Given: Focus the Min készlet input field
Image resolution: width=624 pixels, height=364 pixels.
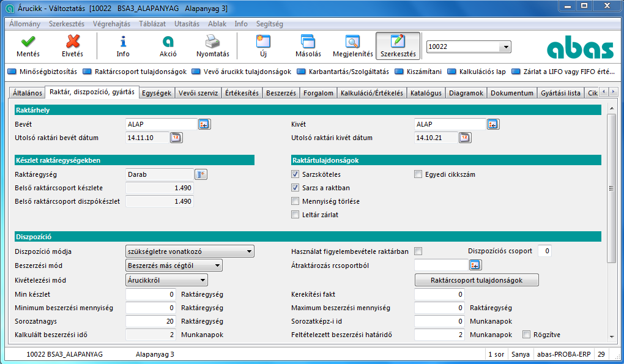Looking at the screenshot, I should click(150, 294).
